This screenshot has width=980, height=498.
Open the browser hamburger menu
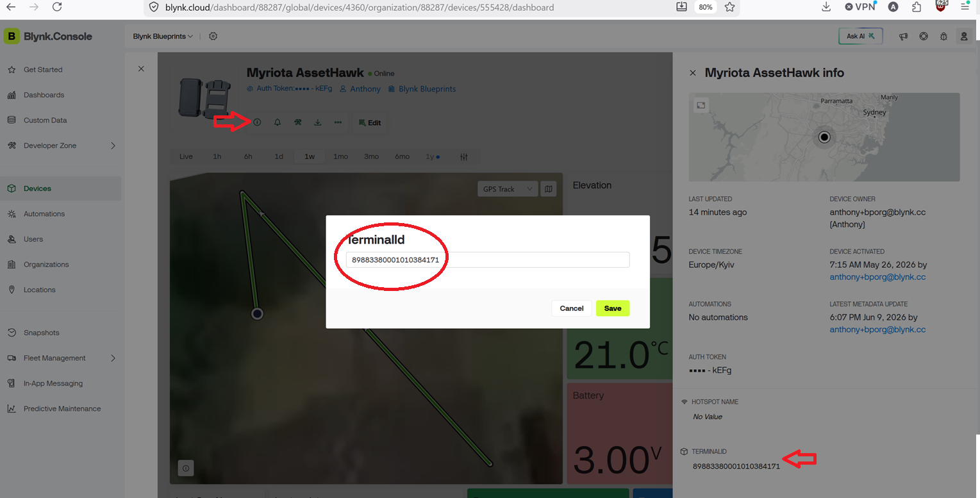(965, 7)
